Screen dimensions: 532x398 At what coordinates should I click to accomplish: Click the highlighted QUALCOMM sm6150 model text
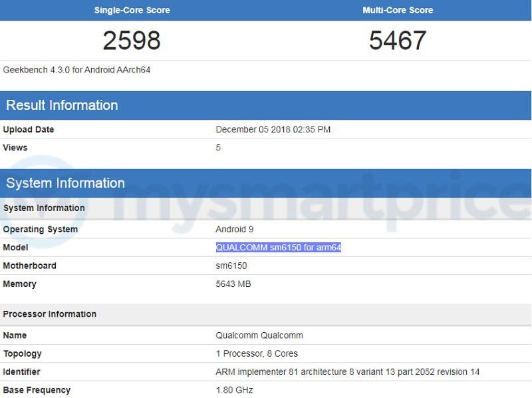click(x=278, y=248)
